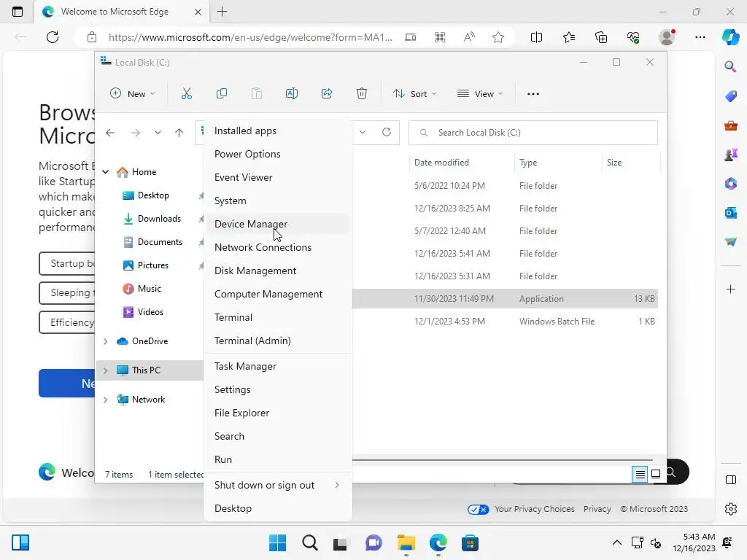Collapse the Home tree node
This screenshot has width=747, height=560.
point(106,172)
